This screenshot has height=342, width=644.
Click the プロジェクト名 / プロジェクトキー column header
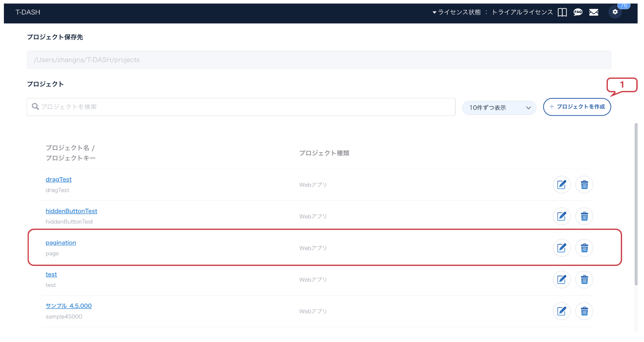pyautogui.click(x=71, y=153)
